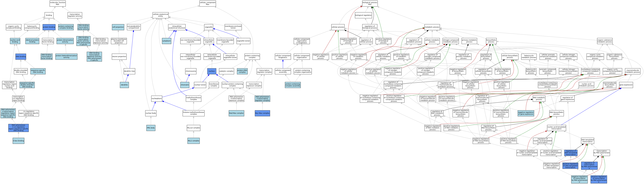
Task: Select the 'nucleic acid metabolic process' node
Action: pyautogui.click(x=587, y=85)
